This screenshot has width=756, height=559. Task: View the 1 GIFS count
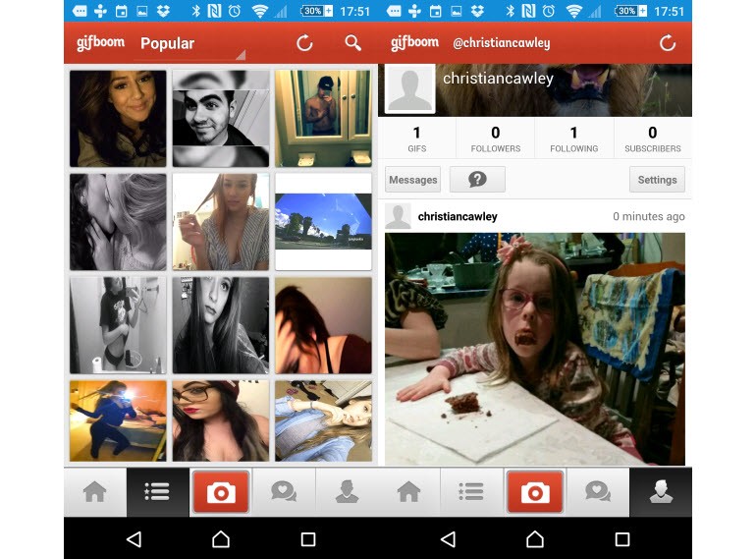[x=416, y=139]
